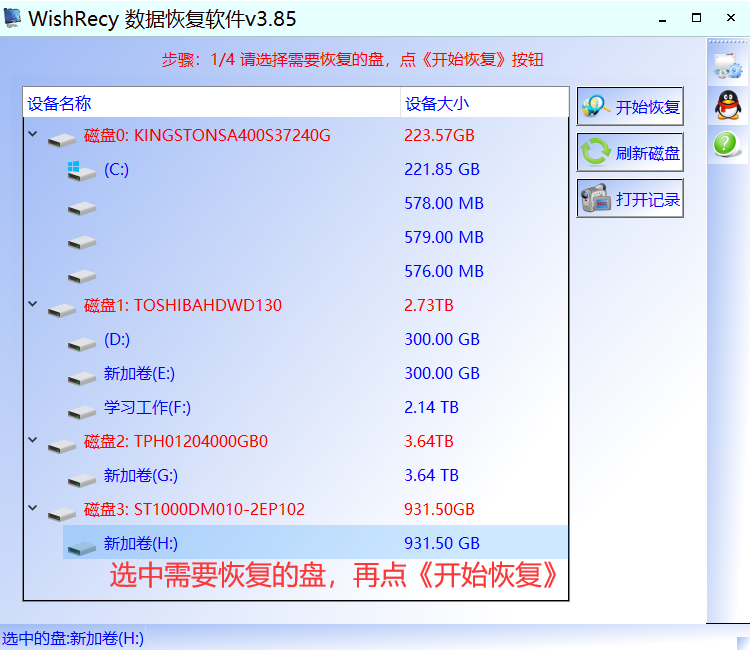Click the WishRecy app icon in title bar
Image resolution: width=750 pixels, height=650 pixels.
12,18
